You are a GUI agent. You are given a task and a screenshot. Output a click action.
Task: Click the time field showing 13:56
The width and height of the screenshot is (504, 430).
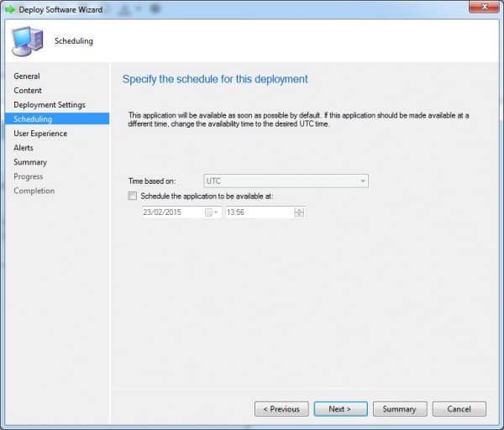(258, 212)
